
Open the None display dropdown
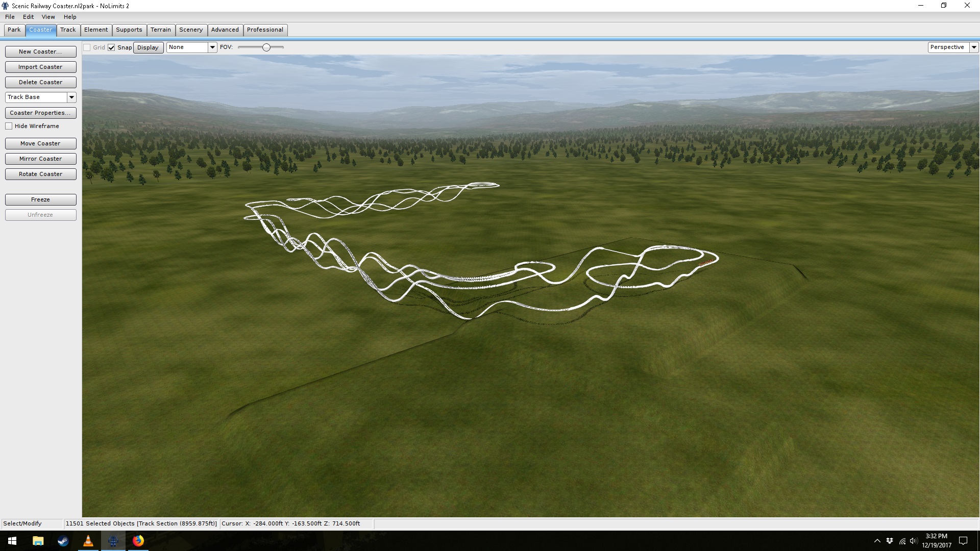coord(212,47)
